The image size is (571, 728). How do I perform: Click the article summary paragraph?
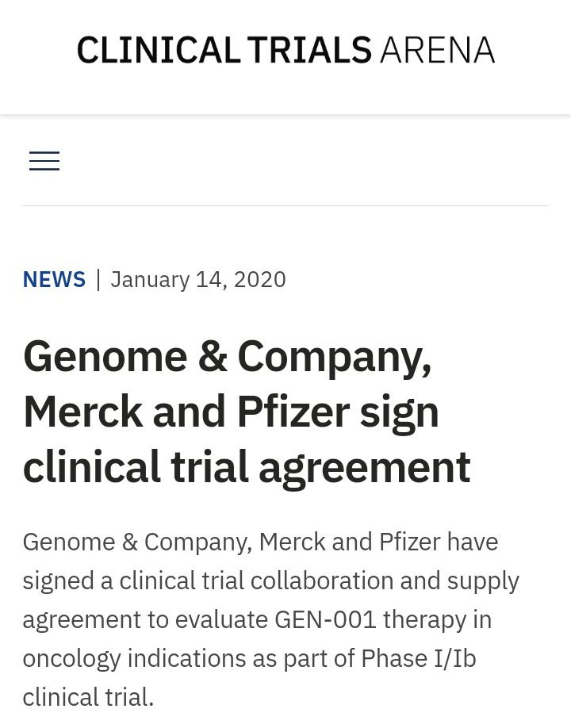coord(270,619)
